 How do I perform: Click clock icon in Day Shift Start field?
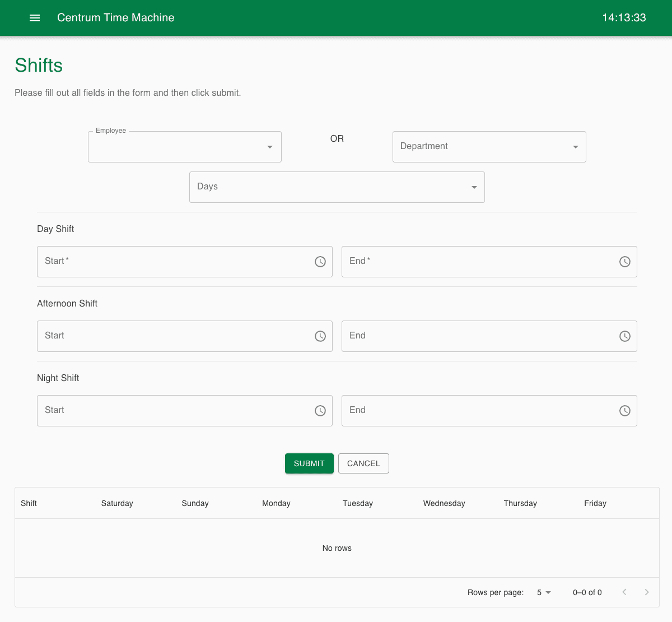click(320, 262)
